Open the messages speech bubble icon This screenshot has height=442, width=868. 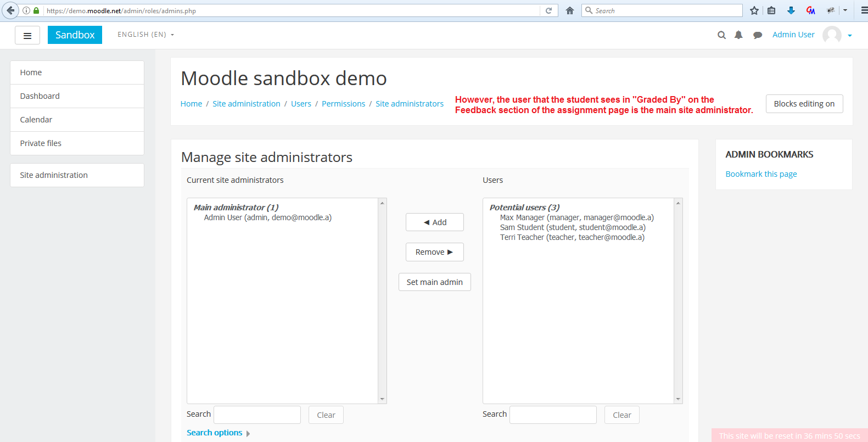coord(758,35)
